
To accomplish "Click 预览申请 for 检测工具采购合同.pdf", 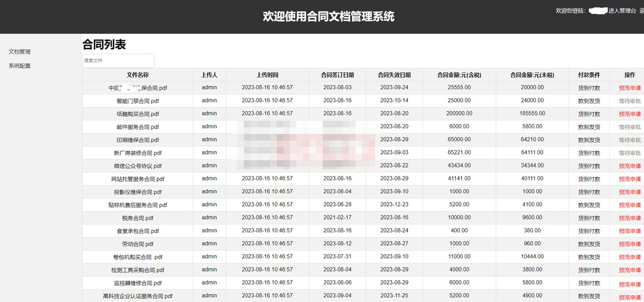I will tap(630, 270).
